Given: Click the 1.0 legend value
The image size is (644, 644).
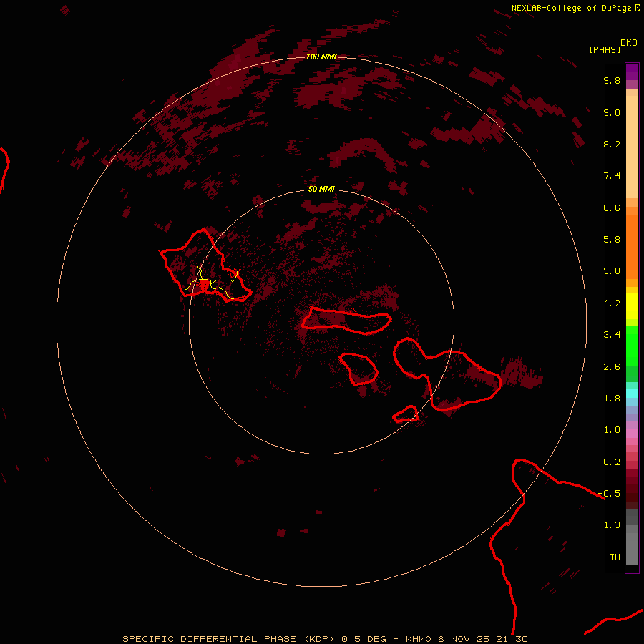Looking at the screenshot, I should [612, 430].
